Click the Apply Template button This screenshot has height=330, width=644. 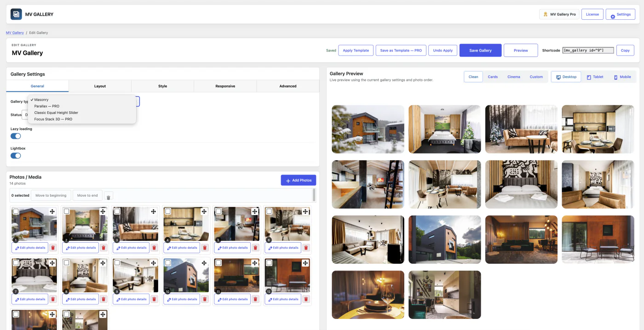[x=356, y=51]
